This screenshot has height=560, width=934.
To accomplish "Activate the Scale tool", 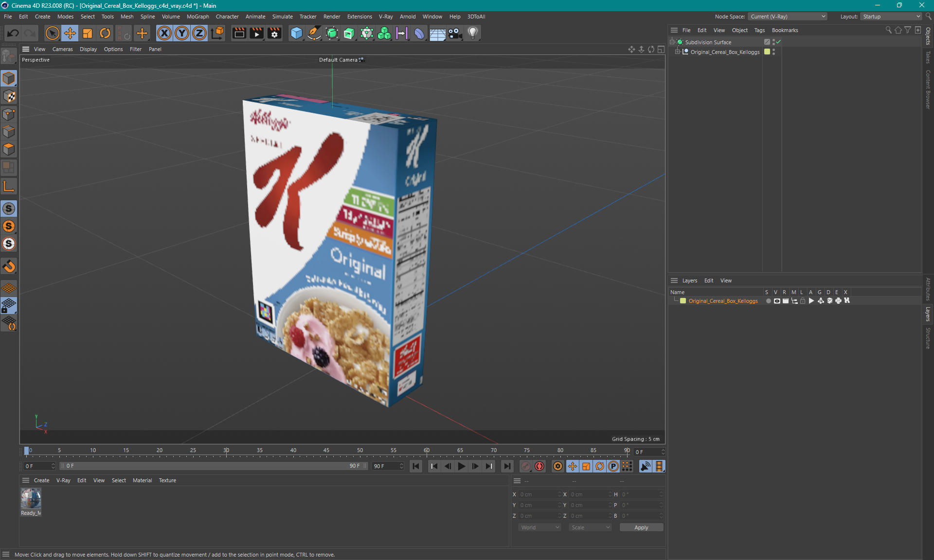I will point(88,33).
